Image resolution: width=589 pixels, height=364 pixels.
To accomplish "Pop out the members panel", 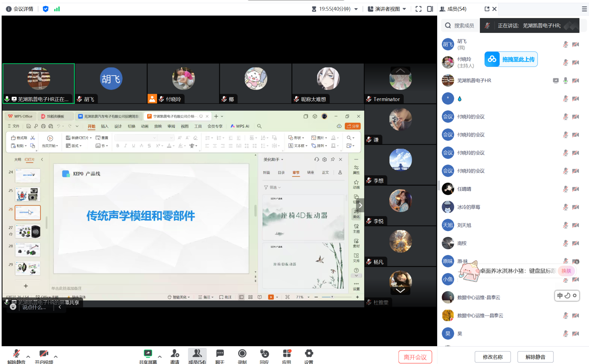I will pyautogui.click(x=487, y=9).
